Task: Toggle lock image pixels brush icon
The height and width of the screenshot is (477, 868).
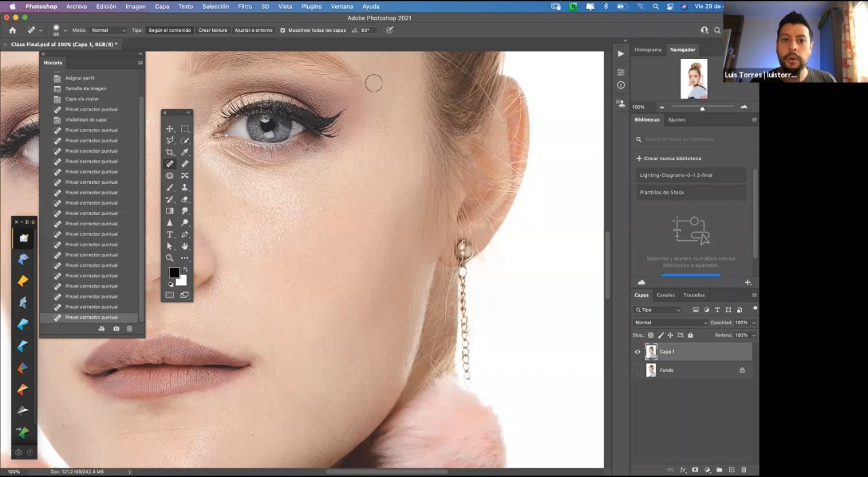Action: (660, 335)
